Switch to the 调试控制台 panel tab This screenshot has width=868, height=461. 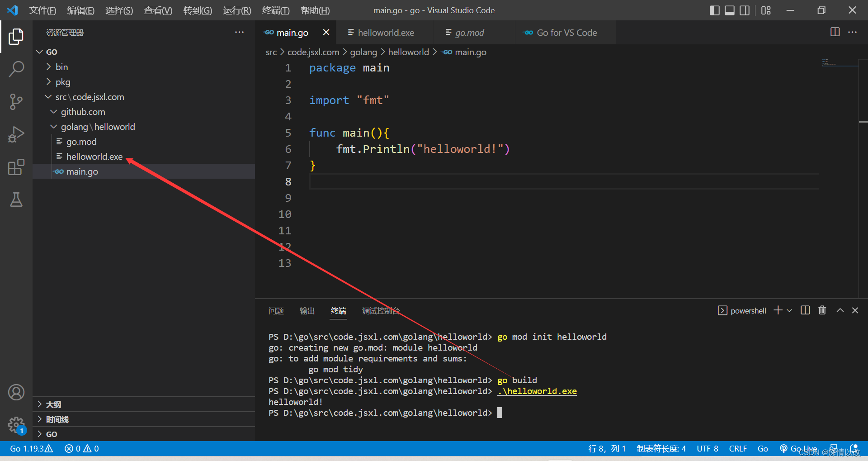(381, 311)
